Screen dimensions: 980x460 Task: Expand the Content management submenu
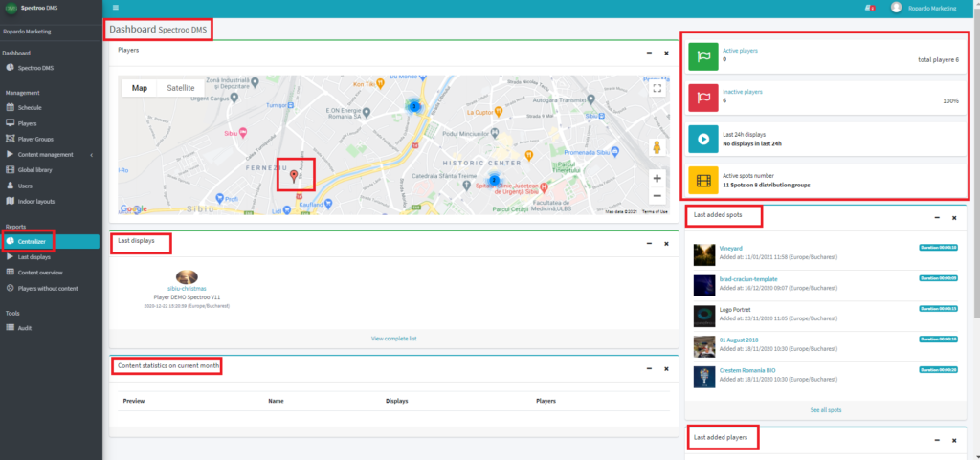(x=50, y=154)
